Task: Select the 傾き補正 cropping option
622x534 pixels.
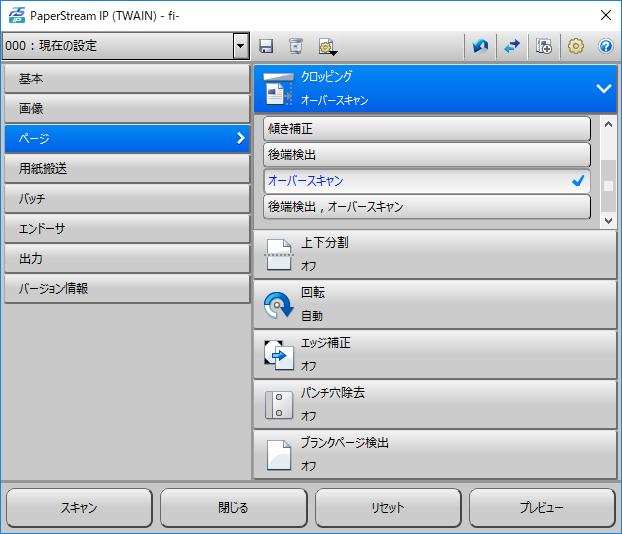Action: (x=427, y=129)
